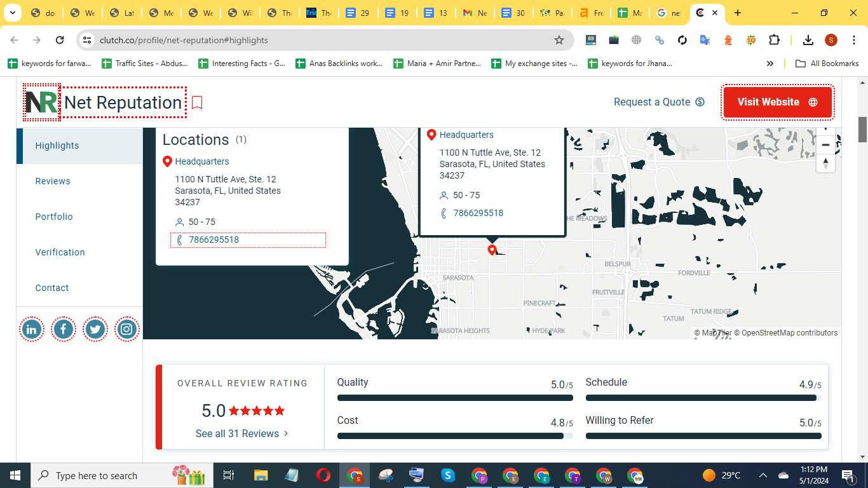
Task: Click the Quality rating bar
Action: [x=455, y=398]
